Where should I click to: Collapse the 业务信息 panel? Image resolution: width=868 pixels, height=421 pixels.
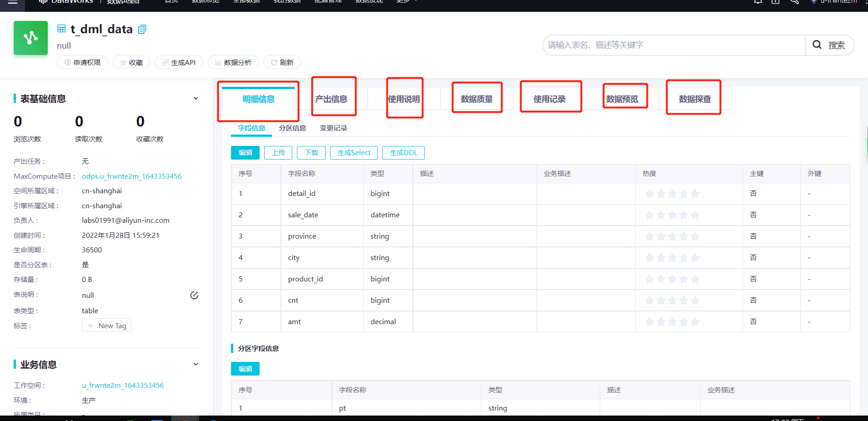tap(196, 364)
